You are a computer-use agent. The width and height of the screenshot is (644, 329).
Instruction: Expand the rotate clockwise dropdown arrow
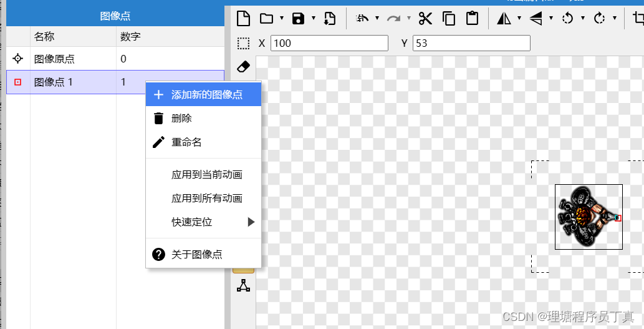[x=615, y=18]
